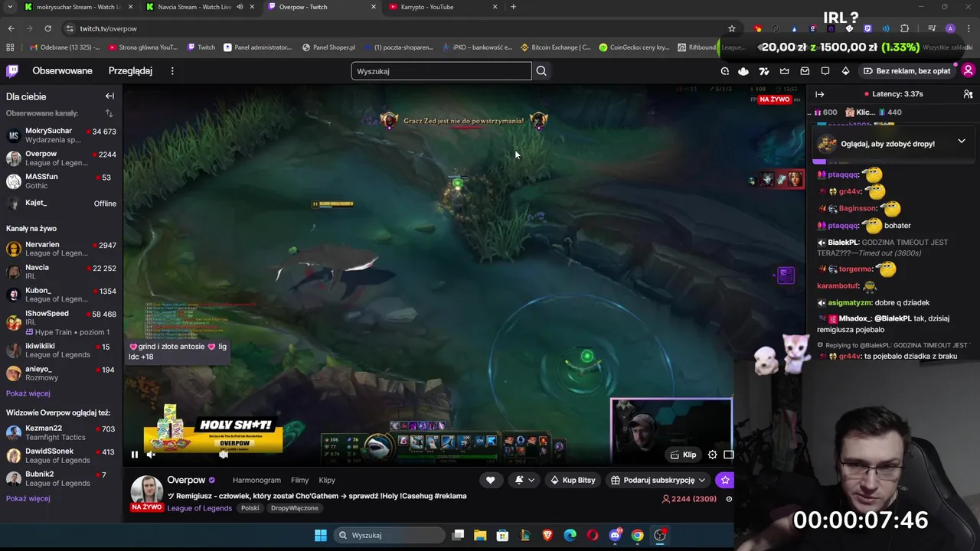Viewport: 980px width, 551px height.
Task: Open the 7TV icon in Twitch header
Action: click(763, 71)
